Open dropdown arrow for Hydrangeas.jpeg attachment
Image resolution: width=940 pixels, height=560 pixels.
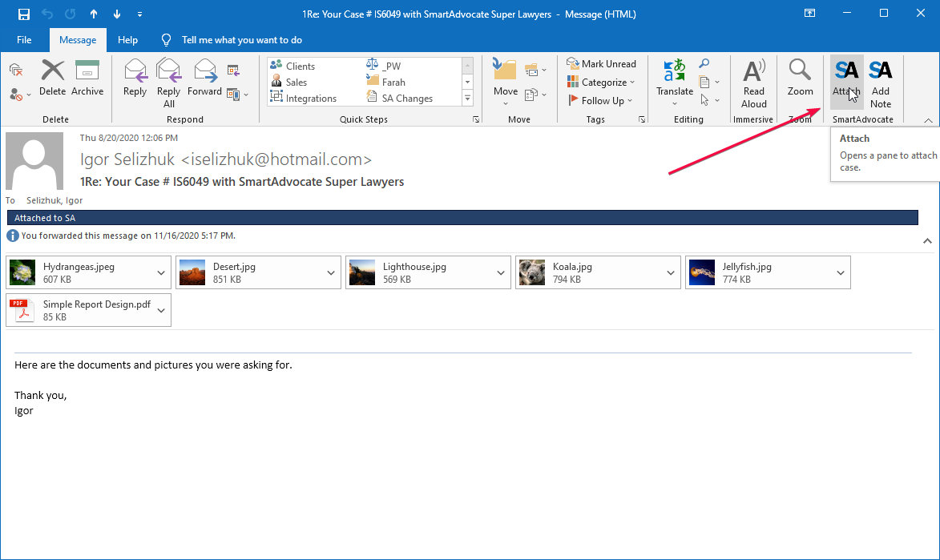coord(162,273)
